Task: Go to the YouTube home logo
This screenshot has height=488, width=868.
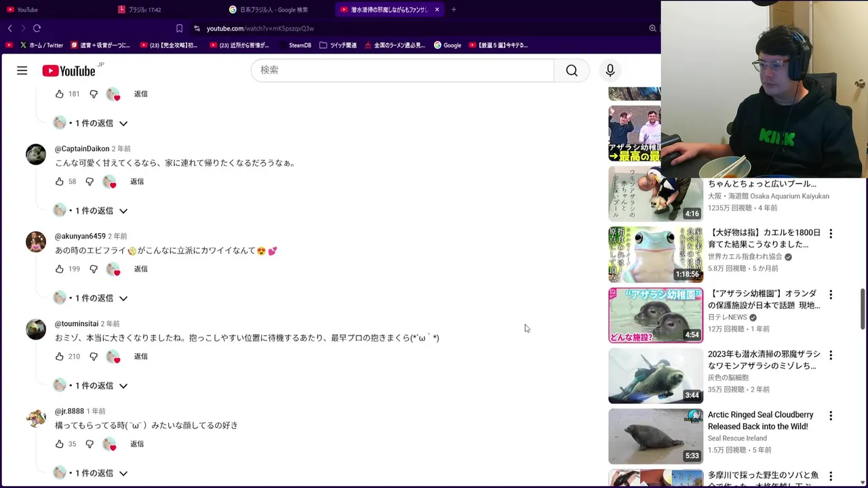Action: point(68,70)
